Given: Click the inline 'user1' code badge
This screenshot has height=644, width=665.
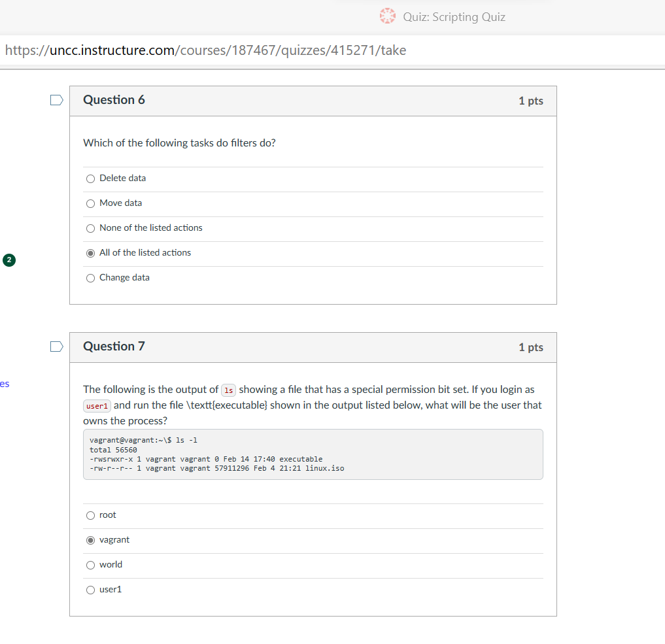Looking at the screenshot, I should pyautogui.click(x=97, y=406).
